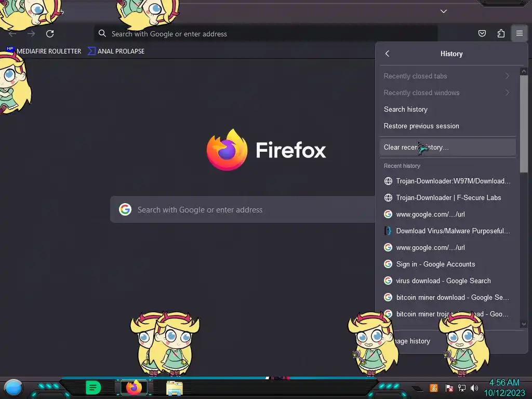Go back from the History panel
Image resolution: width=532 pixels, height=399 pixels.
click(388, 54)
